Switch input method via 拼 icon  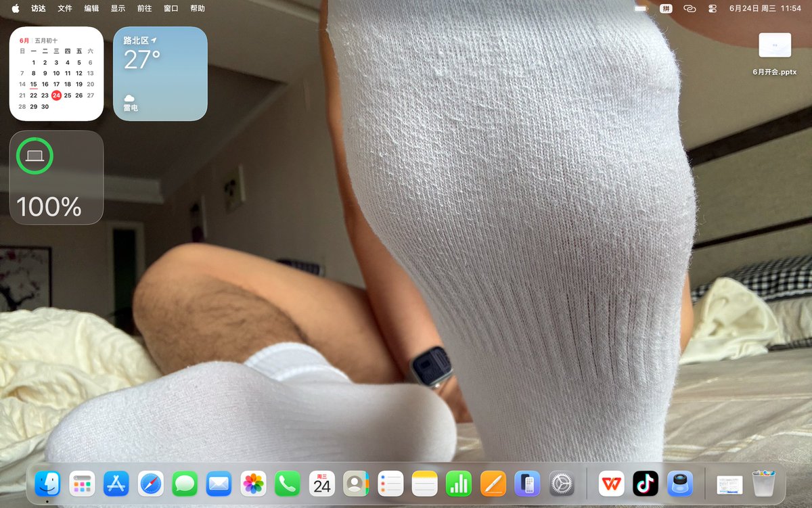point(666,8)
